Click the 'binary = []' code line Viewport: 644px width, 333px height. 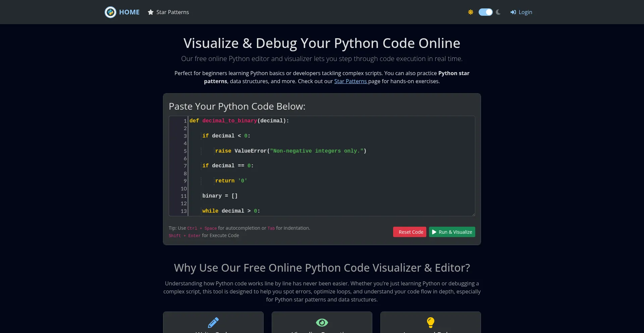pyautogui.click(x=220, y=196)
